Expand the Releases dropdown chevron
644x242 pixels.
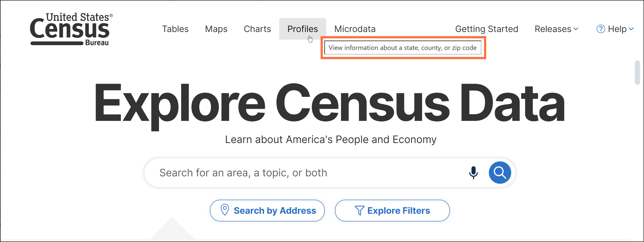(576, 29)
